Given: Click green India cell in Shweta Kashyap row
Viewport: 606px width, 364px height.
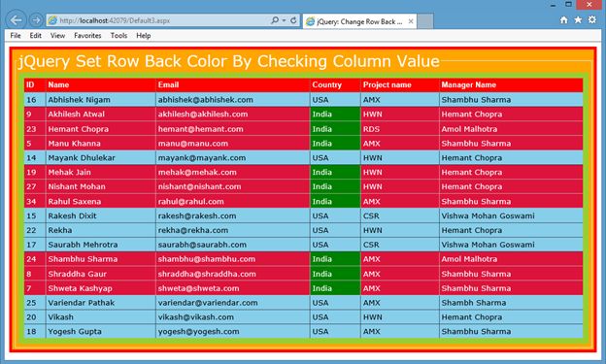Looking at the screenshot, I should coord(335,288).
